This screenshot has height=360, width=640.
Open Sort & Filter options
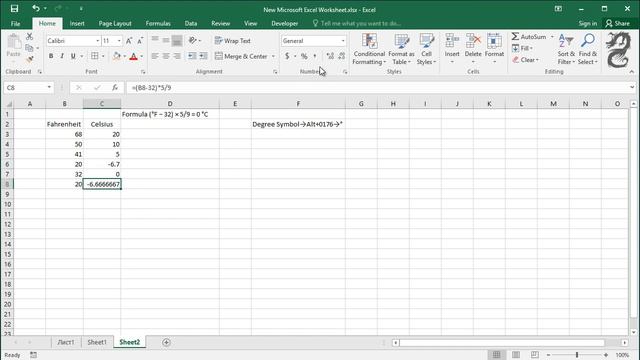(x=566, y=49)
